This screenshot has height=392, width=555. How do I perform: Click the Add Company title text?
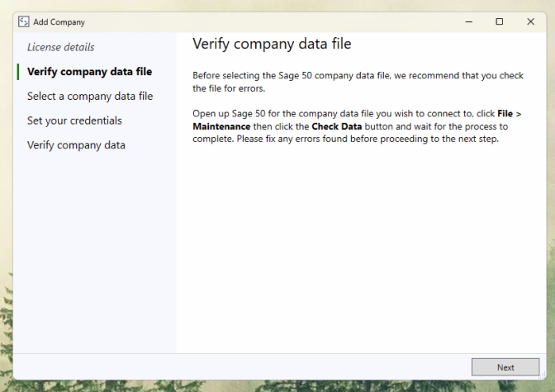click(x=59, y=22)
